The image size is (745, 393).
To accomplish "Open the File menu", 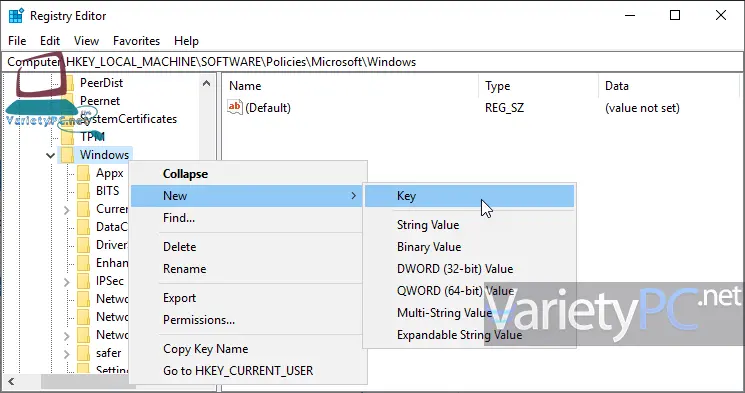I will click(17, 41).
